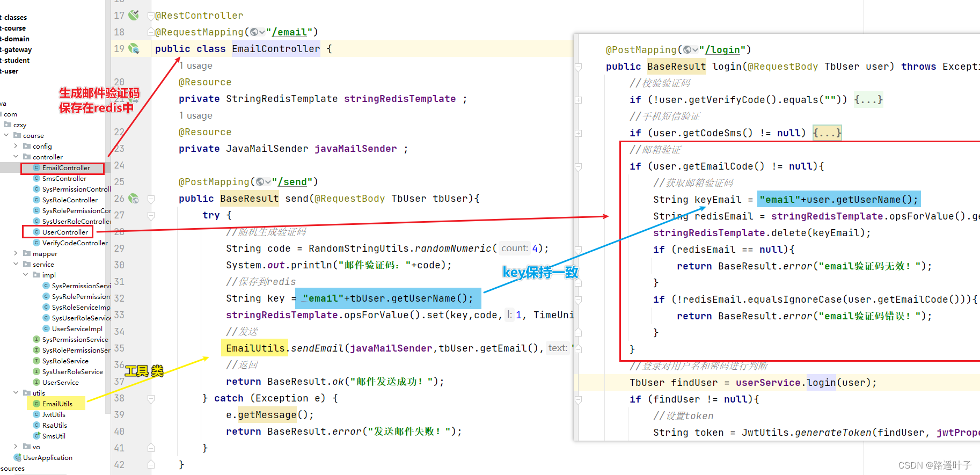This screenshot has width=980, height=475.
Task: Unfold the collapsed getCodeSms if block
Action: 827,133
